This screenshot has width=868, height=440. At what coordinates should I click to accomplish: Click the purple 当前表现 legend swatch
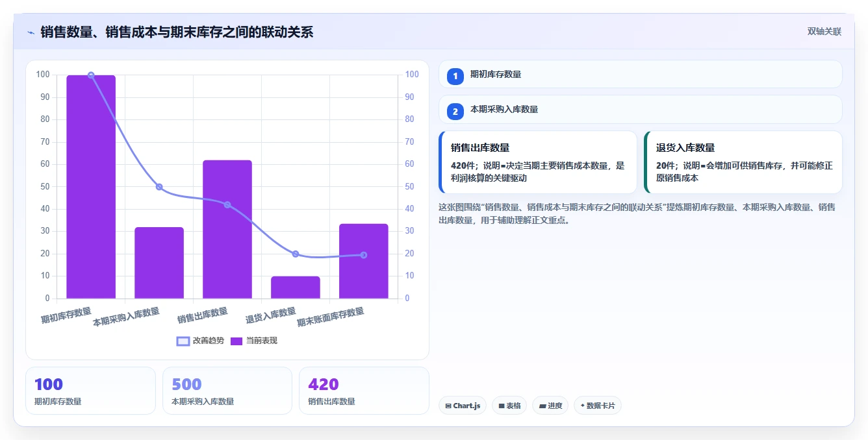pyautogui.click(x=236, y=341)
